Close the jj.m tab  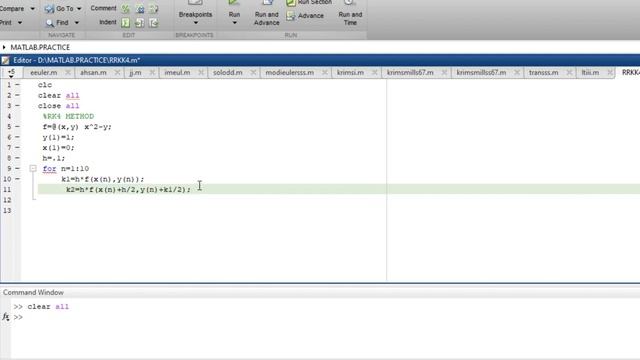tap(152, 73)
